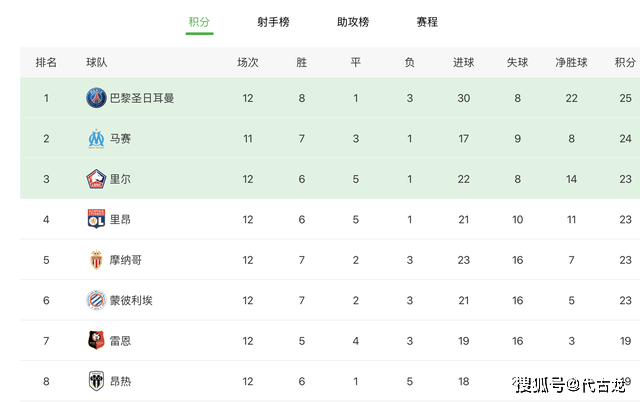Click the Monaco club crest
The image size is (640, 402).
[96, 260]
